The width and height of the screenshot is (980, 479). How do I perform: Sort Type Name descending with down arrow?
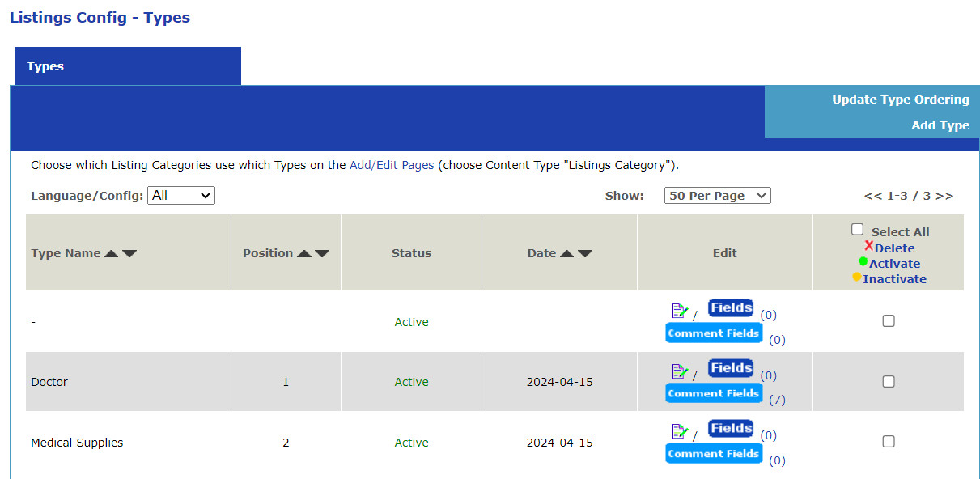pyautogui.click(x=129, y=253)
